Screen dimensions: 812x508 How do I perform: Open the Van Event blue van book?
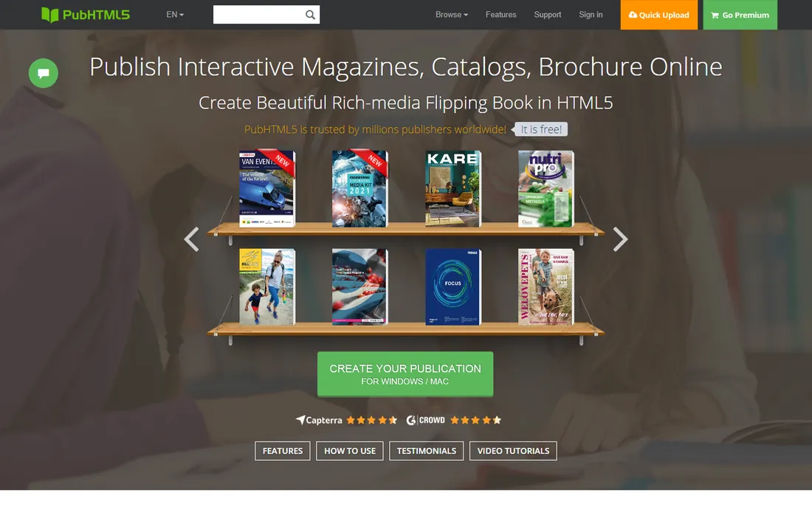[x=267, y=189]
